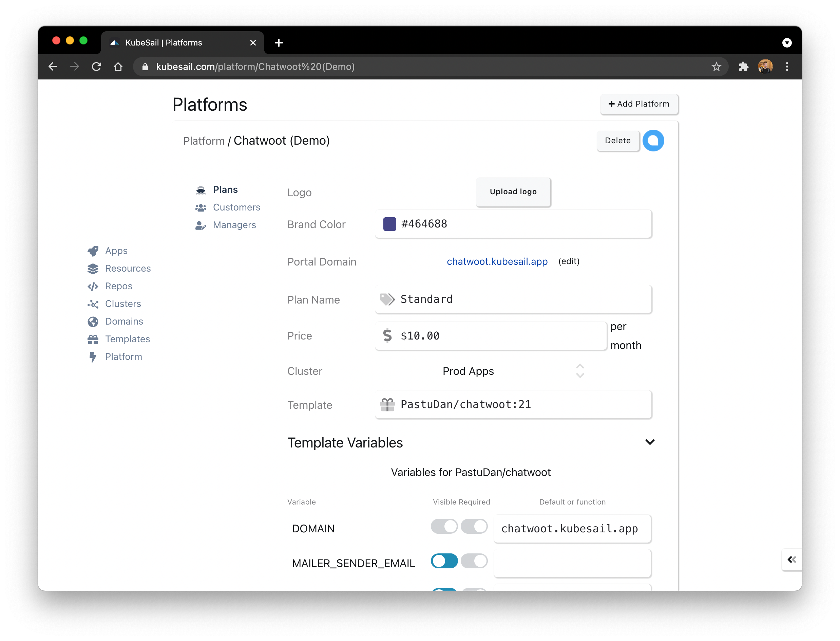
Task: Open Apps from the sidebar rocket icon
Action: (x=93, y=251)
